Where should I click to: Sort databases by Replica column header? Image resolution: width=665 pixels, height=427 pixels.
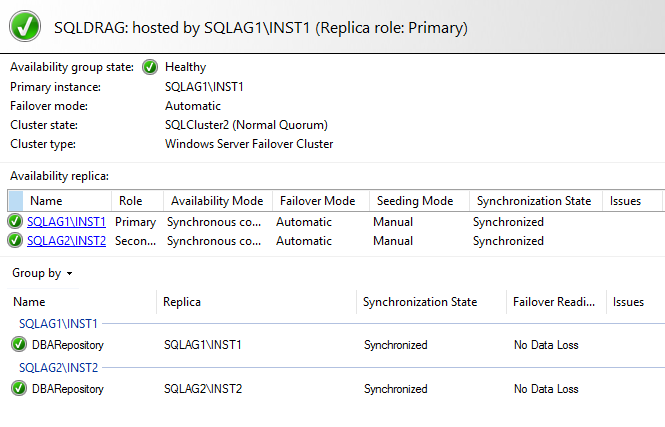(x=183, y=302)
